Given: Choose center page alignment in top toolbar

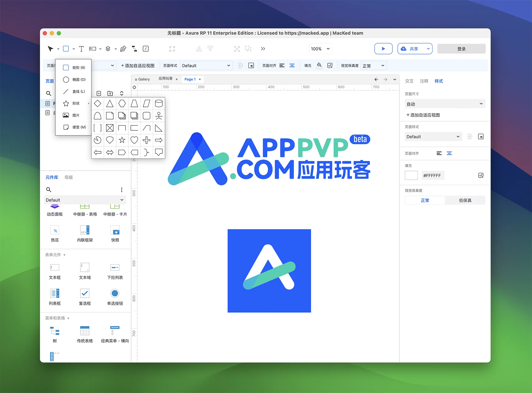Looking at the screenshot, I should pyautogui.click(x=292, y=66).
